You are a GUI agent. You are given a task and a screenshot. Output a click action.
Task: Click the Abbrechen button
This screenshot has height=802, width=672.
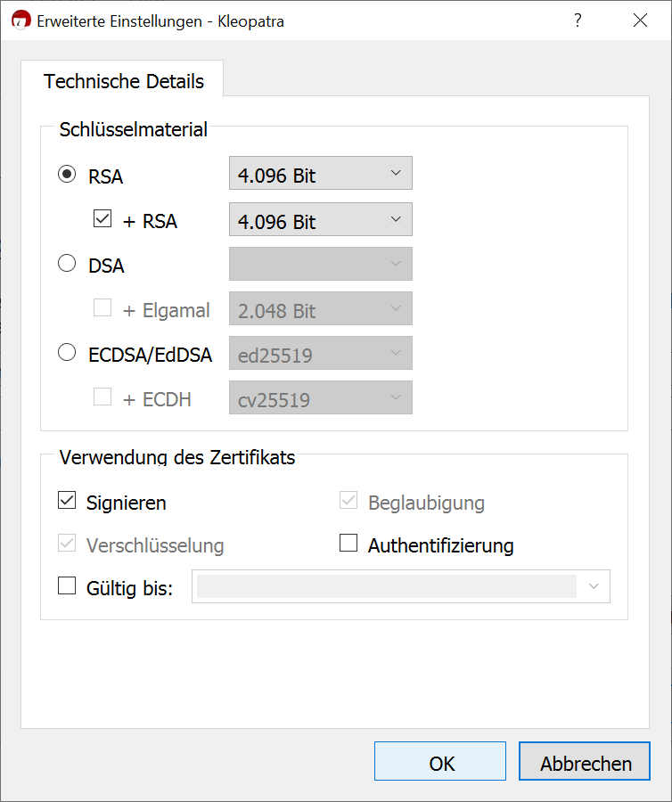coord(586,763)
